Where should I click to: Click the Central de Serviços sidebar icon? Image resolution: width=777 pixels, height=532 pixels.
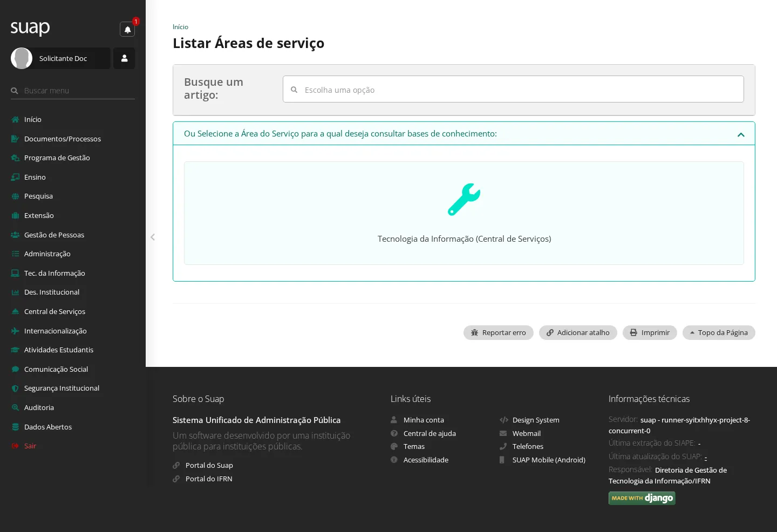15,311
